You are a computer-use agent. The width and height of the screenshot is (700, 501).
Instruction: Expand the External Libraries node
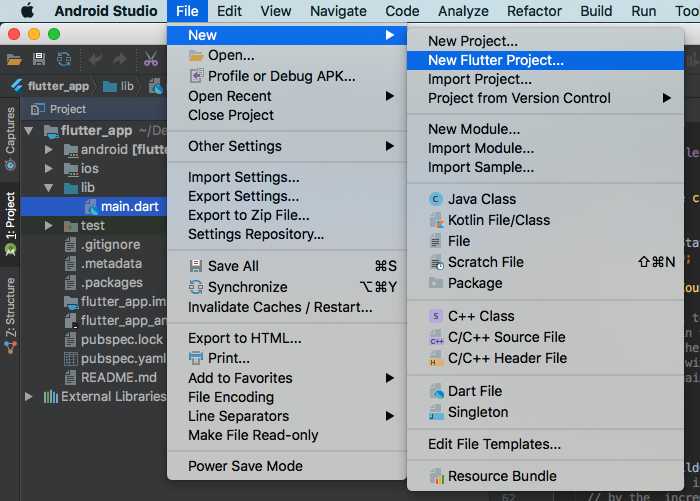click(x=29, y=397)
